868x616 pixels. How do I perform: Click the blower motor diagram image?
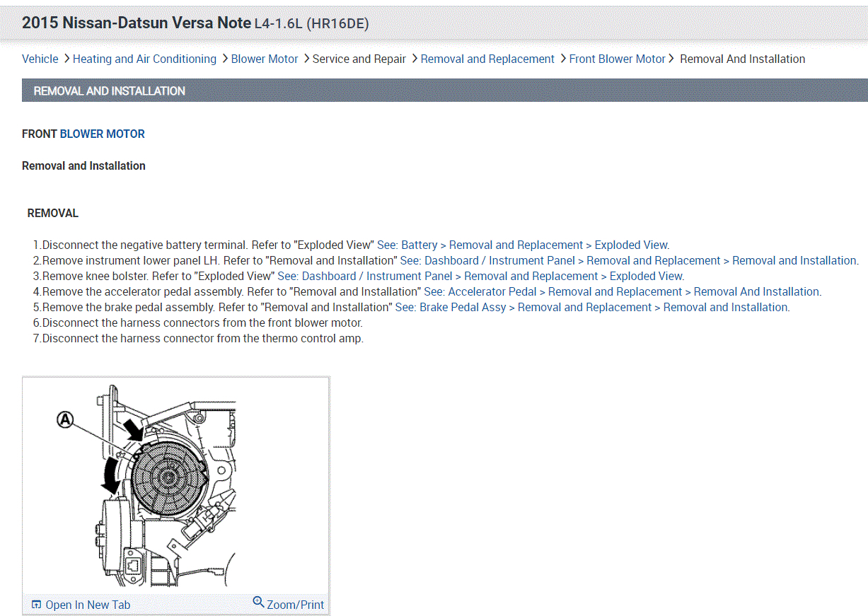tap(175, 485)
